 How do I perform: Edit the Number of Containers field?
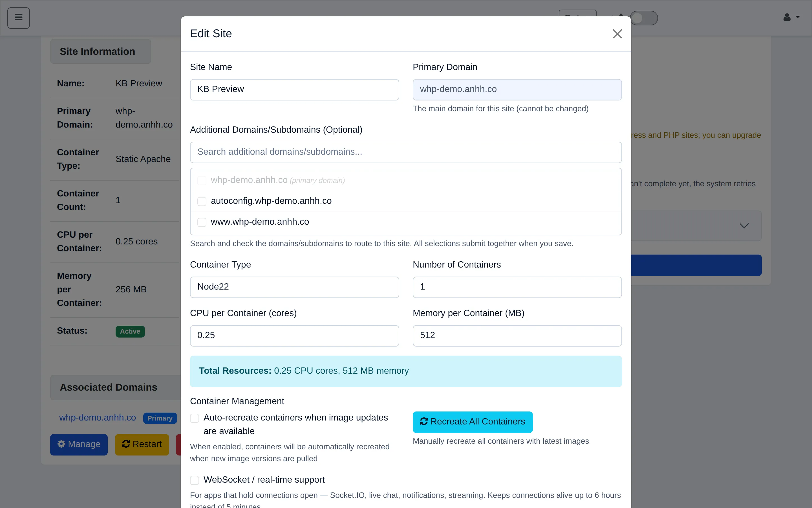517,287
